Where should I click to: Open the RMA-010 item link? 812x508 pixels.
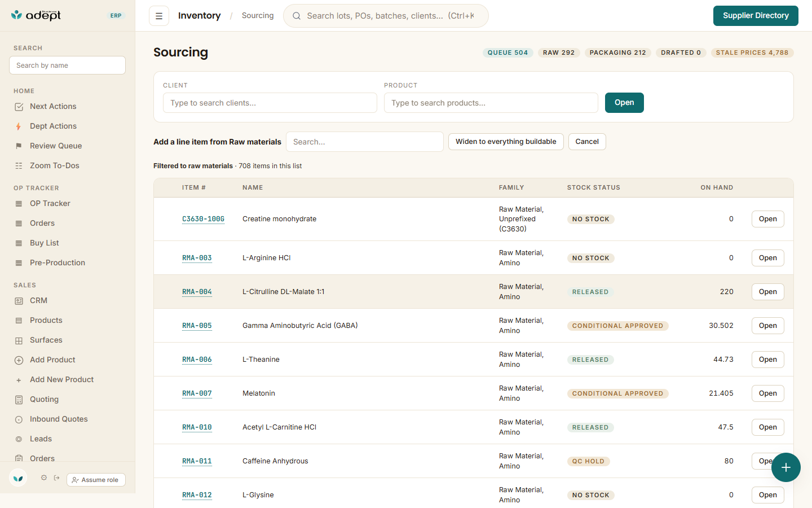tap(197, 427)
